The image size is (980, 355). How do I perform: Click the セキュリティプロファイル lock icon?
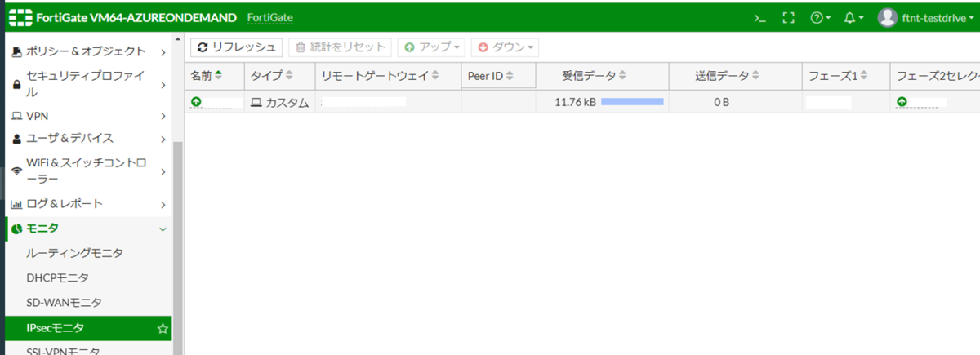coord(16,85)
